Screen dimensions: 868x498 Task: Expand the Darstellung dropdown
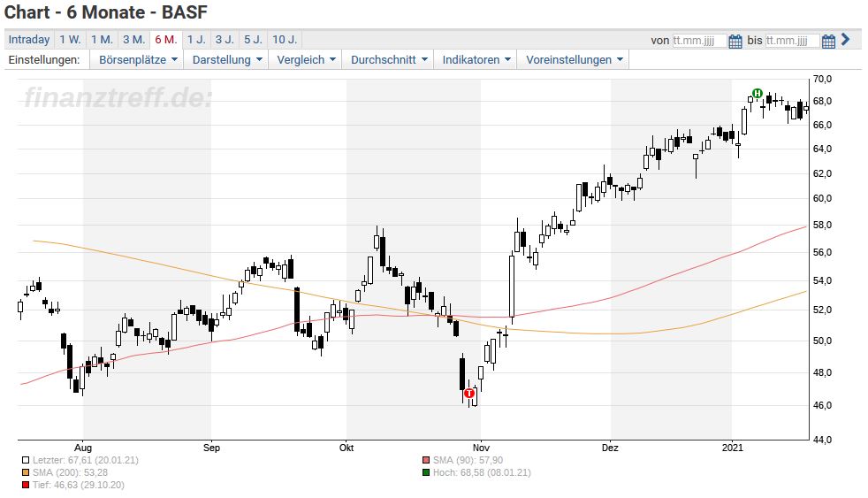(x=227, y=60)
